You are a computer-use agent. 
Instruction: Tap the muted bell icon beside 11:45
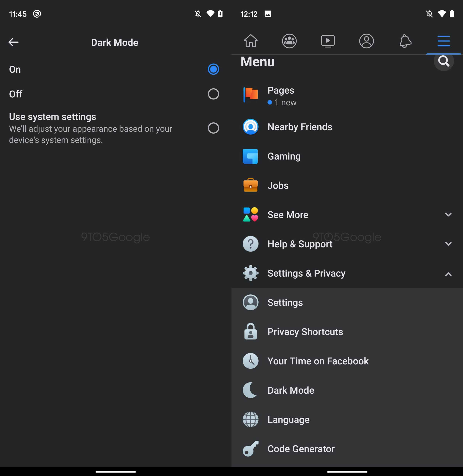(198, 14)
